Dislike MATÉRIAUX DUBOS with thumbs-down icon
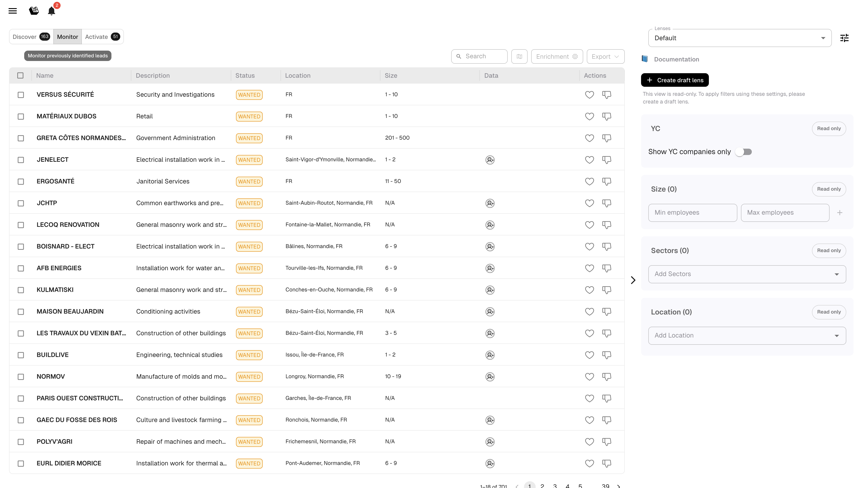This screenshot has height=488, width=868. [x=606, y=117]
